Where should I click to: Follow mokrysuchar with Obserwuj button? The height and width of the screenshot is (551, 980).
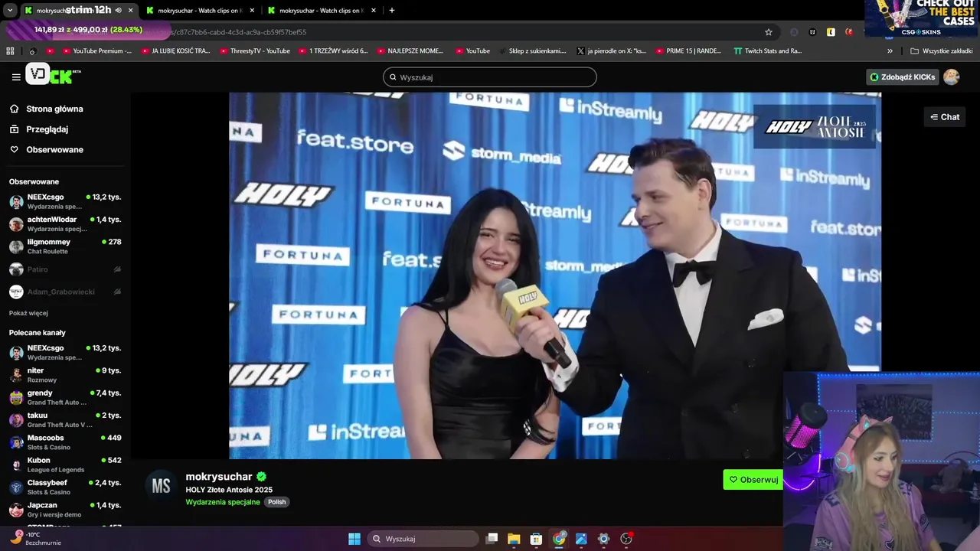point(753,480)
